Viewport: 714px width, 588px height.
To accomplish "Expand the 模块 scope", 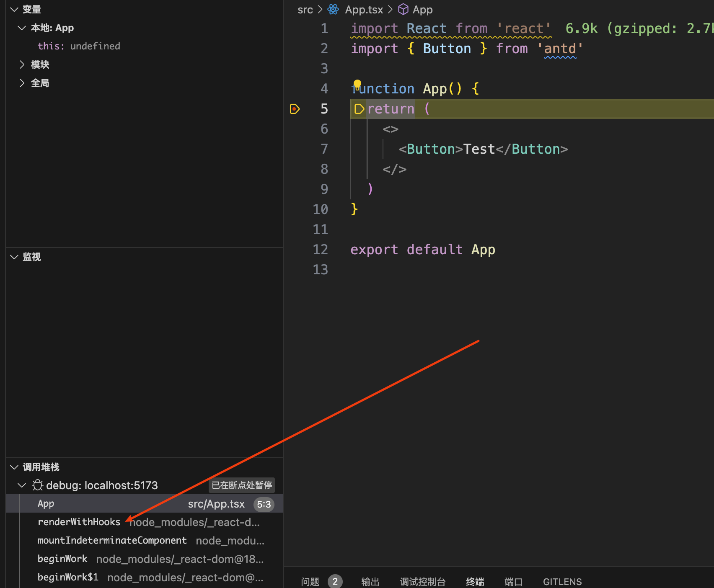I will pos(22,64).
